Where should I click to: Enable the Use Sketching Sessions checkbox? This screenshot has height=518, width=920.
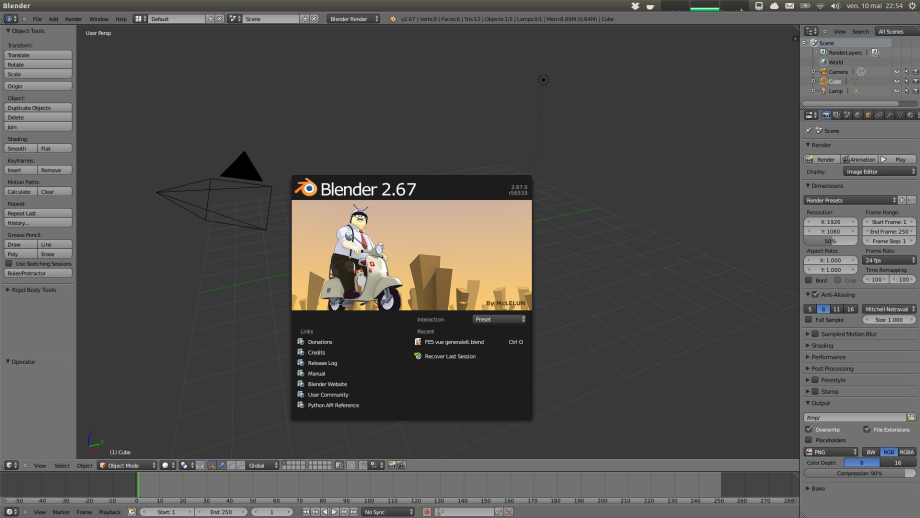pyautogui.click(x=9, y=263)
